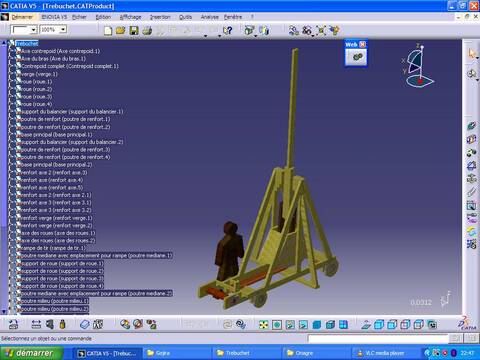Select rampe de tir (rampe de tir.1) in tree
The width and height of the screenshot is (480, 360).
[53, 248]
